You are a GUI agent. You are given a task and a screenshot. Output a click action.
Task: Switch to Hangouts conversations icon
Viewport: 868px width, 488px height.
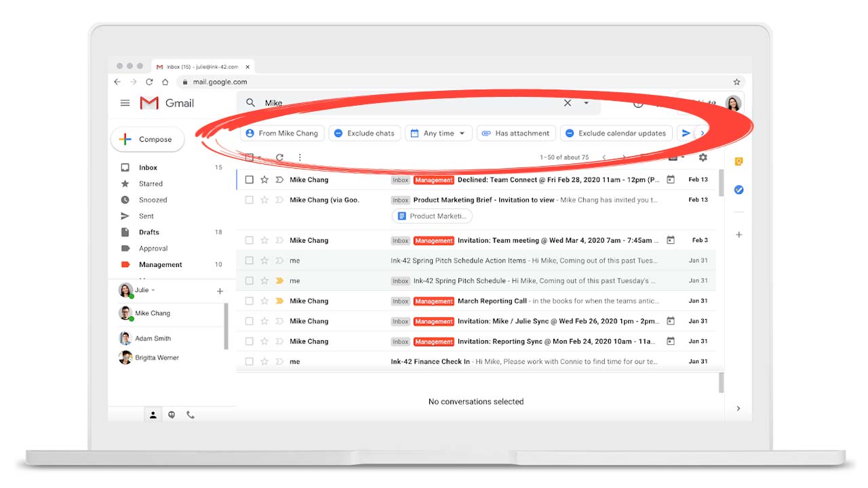(x=172, y=415)
